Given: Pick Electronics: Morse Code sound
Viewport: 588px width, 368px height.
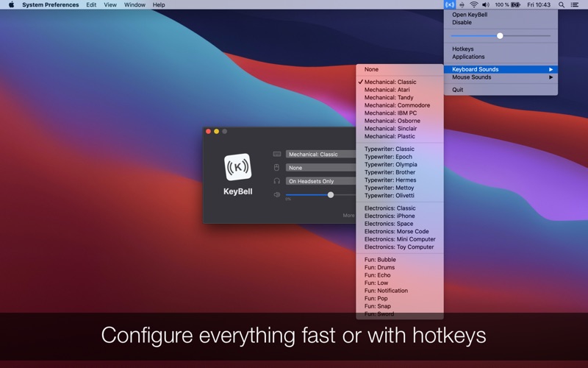Looking at the screenshot, I should 400,232.
